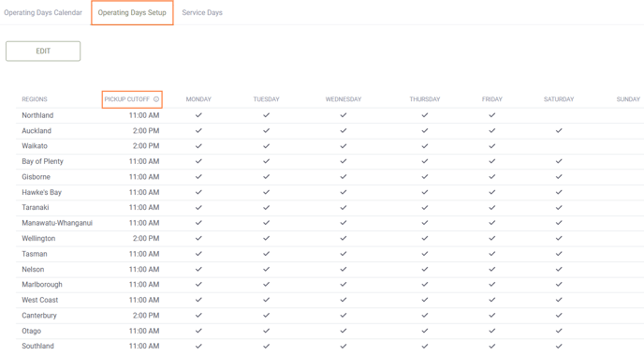Click Taranaki's 11:00 AM cutoff time
This screenshot has width=644, height=356.
144,208
